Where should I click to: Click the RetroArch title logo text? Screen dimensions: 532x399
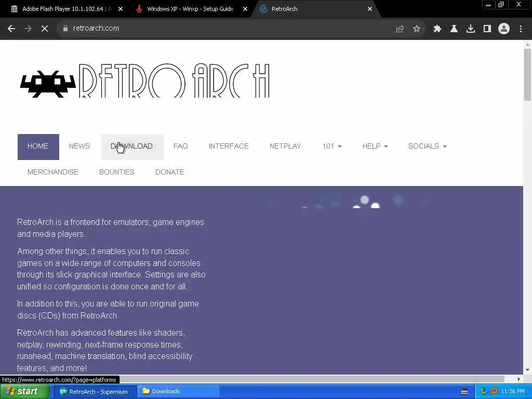coord(175,81)
